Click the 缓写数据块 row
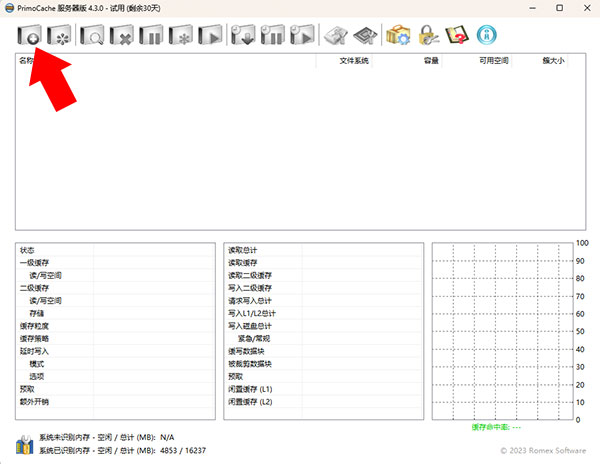The height and width of the screenshot is (464, 600). coord(324,351)
